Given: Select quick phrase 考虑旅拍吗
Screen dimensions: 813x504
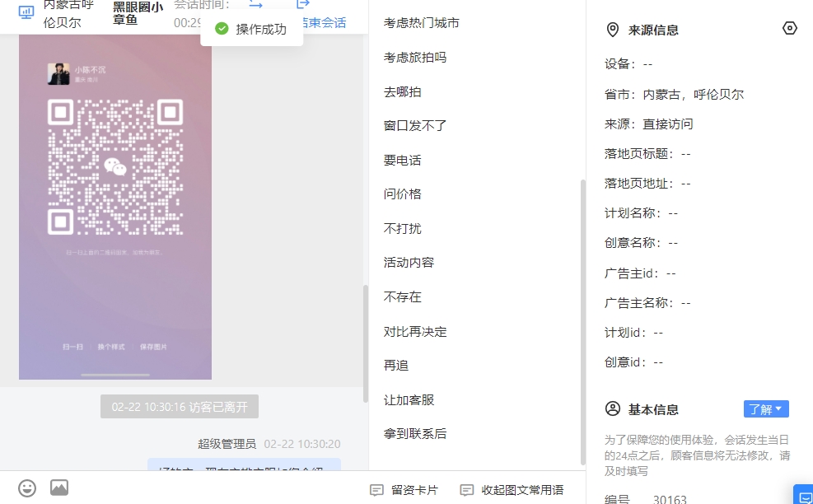Looking at the screenshot, I should pos(415,57).
